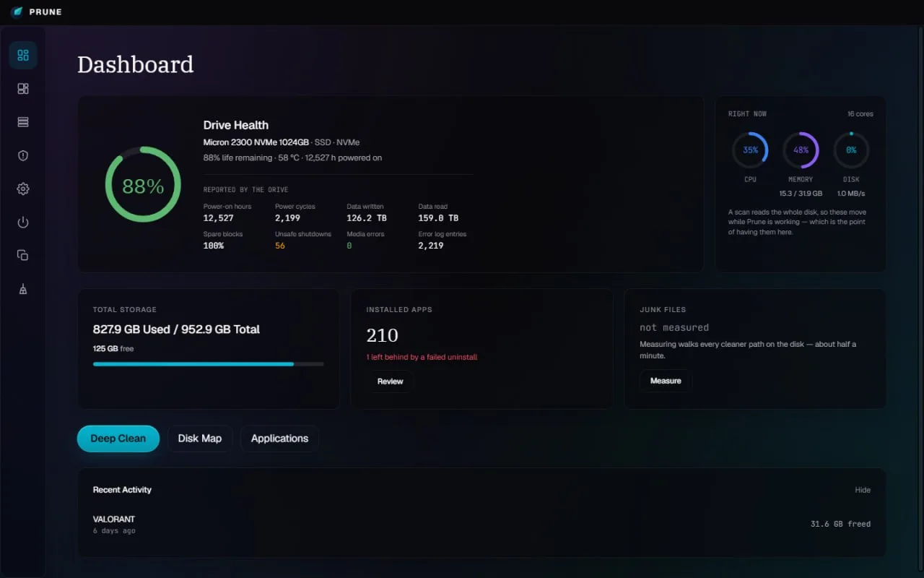This screenshot has height=578, width=924.
Task: Open settings gear in sidebar
Action: 23,189
